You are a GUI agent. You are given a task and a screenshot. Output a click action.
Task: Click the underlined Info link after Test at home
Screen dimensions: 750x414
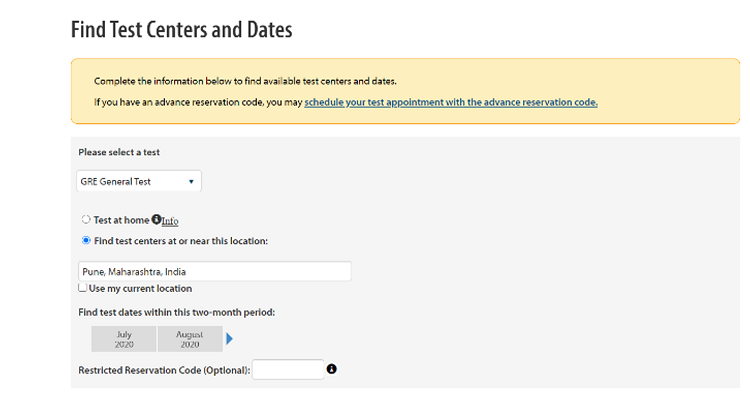point(171,221)
